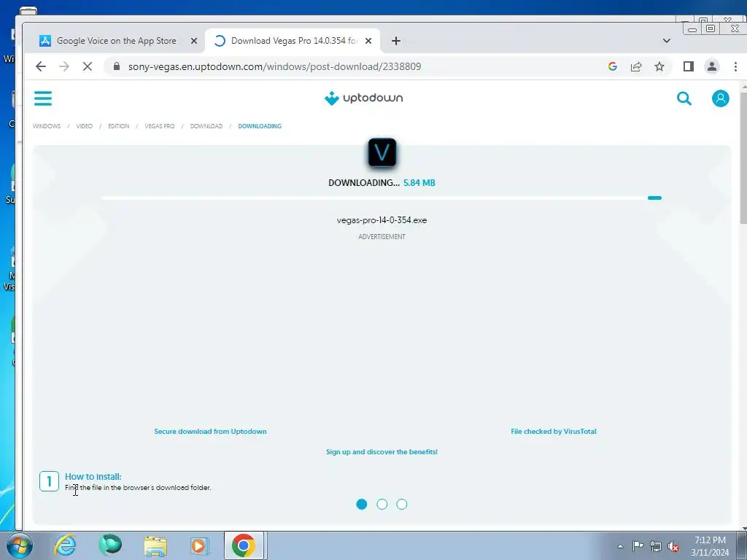
Task: Select the first carousel dot
Action: coord(362,505)
